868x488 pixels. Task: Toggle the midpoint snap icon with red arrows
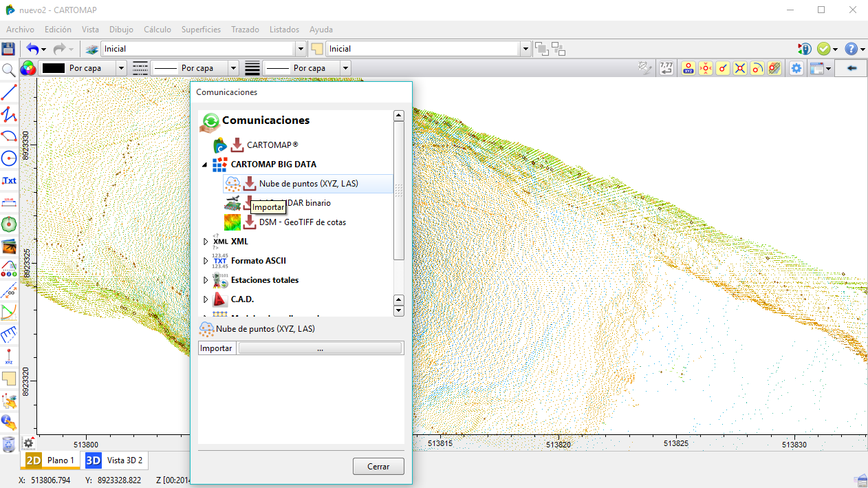(x=706, y=68)
